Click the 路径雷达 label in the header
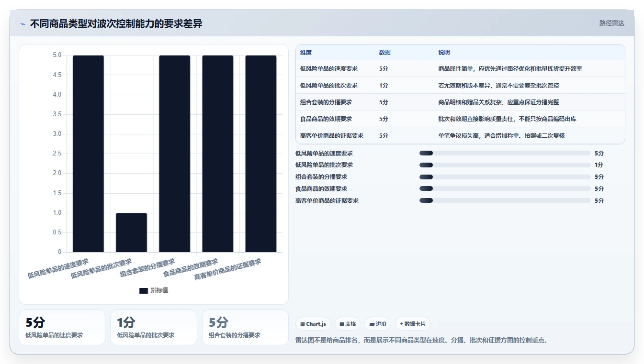 point(611,23)
